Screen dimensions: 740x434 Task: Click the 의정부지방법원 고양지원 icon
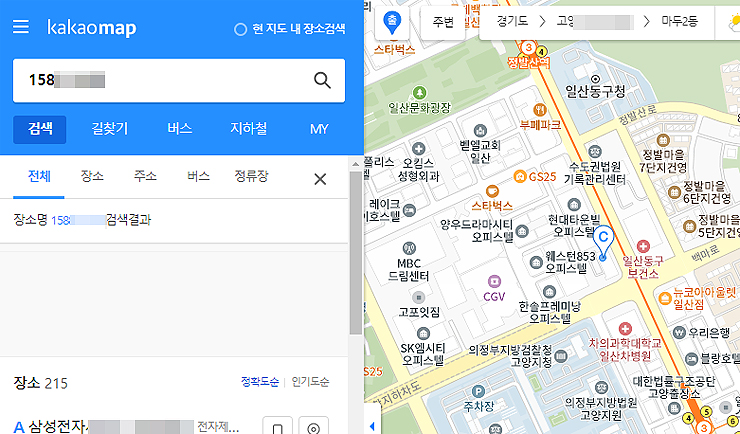click(601, 388)
